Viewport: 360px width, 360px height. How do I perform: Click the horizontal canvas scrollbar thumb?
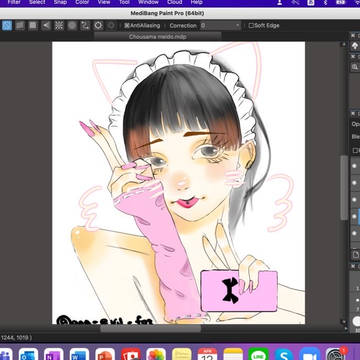tap(151, 329)
